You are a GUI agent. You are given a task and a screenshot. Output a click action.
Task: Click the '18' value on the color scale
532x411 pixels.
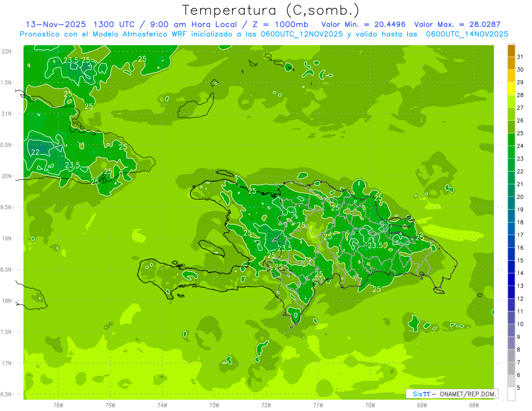[520, 222]
